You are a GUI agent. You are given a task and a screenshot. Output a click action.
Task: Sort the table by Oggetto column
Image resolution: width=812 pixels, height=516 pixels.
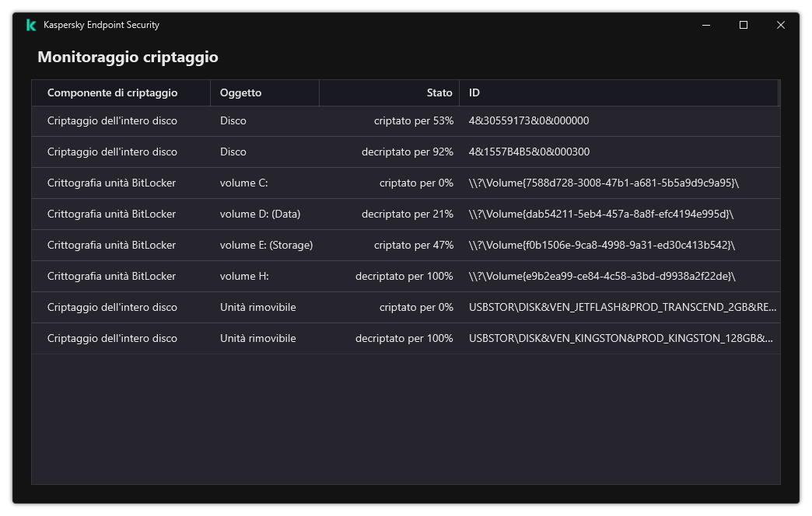click(x=241, y=92)
